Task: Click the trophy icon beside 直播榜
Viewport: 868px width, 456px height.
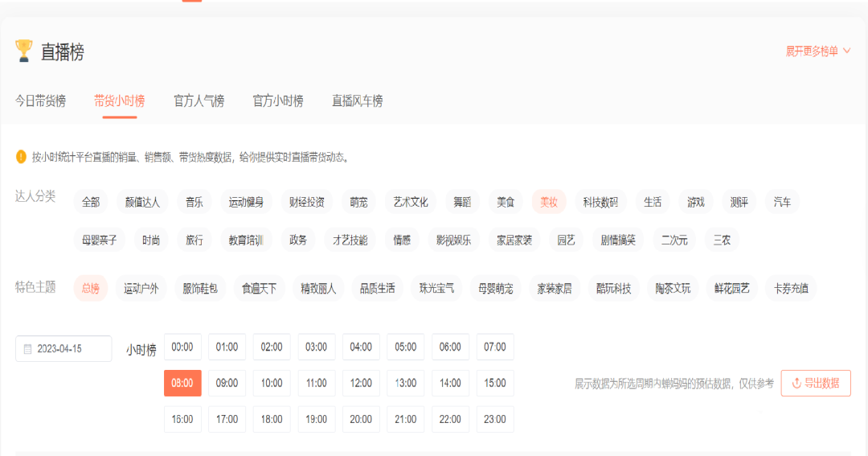Action: [x=23, y=51]
